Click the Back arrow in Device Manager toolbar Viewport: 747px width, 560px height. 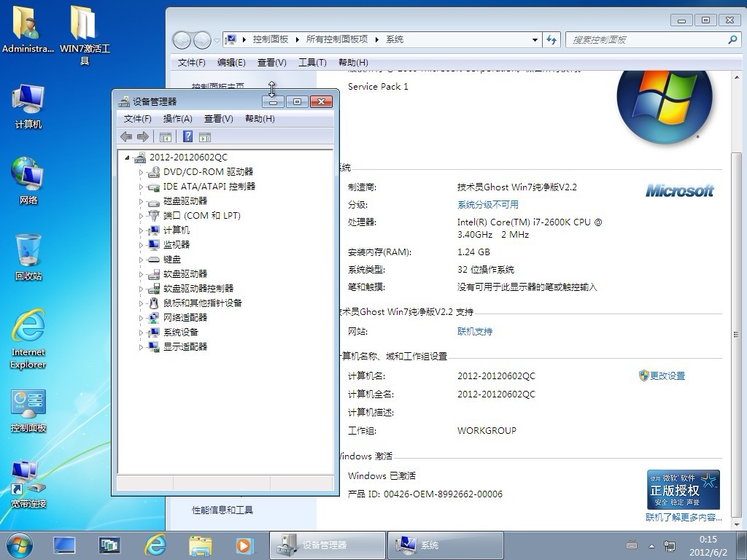126,137
